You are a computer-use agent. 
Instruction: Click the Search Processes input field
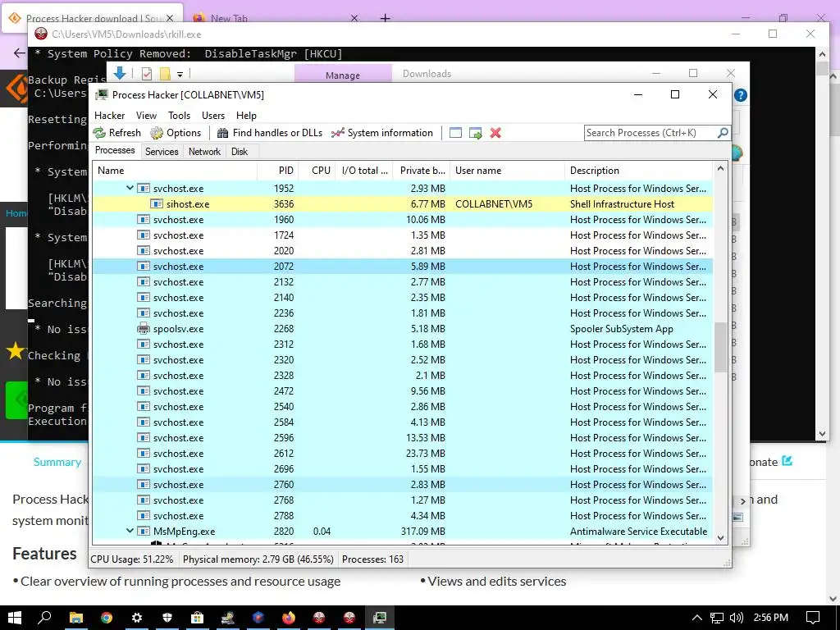pyautogui.click(x=651, y=132)
